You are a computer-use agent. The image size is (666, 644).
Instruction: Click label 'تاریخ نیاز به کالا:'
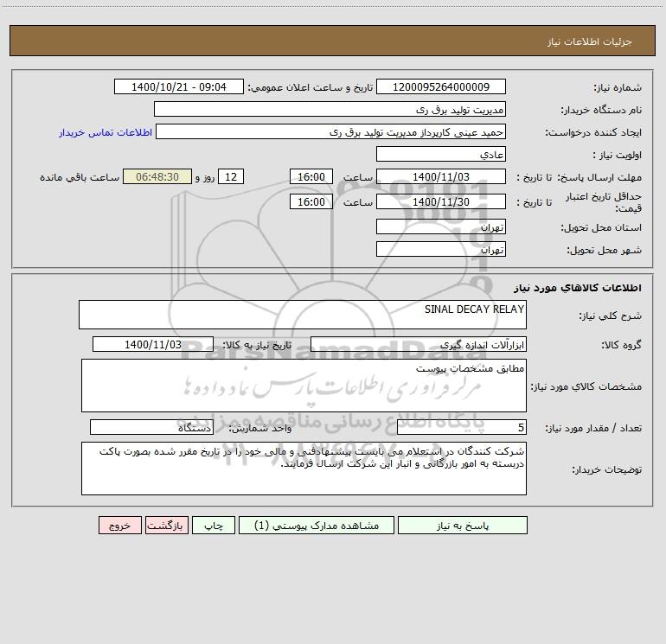pos(257,345)
